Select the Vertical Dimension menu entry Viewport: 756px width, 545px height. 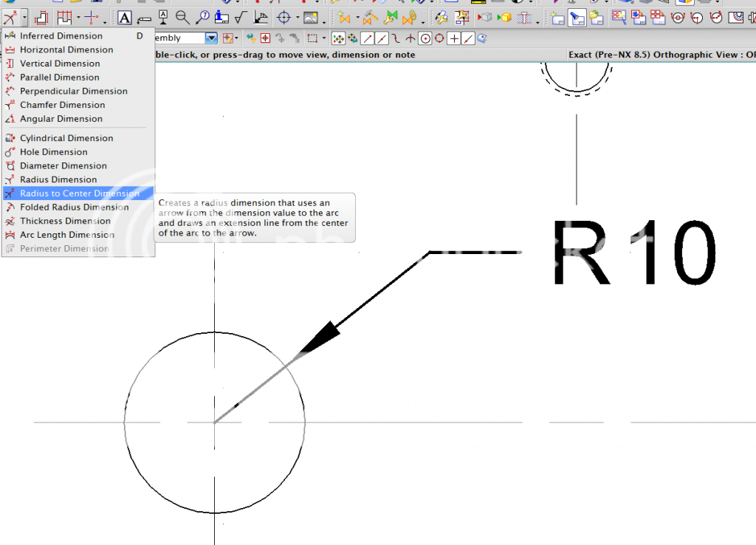tap(78, 64)
